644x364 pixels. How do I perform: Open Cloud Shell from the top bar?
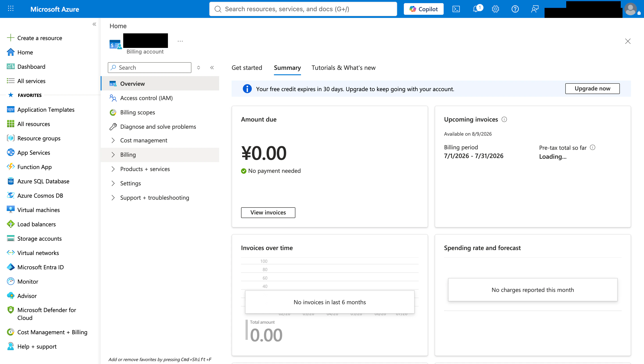[x=456, y=9]
